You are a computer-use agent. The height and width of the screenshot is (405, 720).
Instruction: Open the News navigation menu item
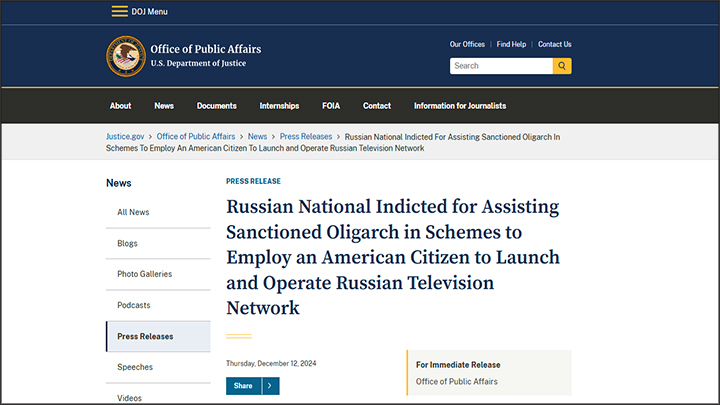coord(164,106)
